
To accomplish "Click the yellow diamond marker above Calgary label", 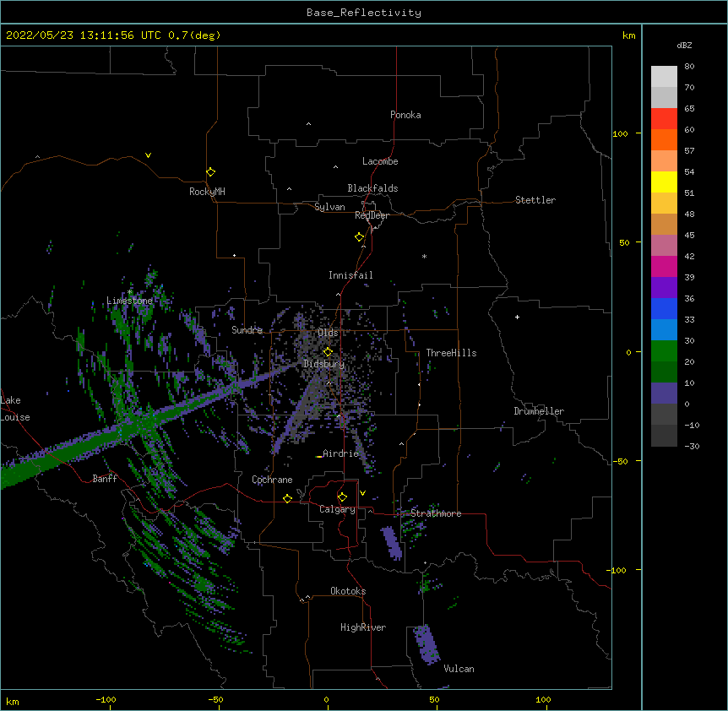I will coord(342,497).
